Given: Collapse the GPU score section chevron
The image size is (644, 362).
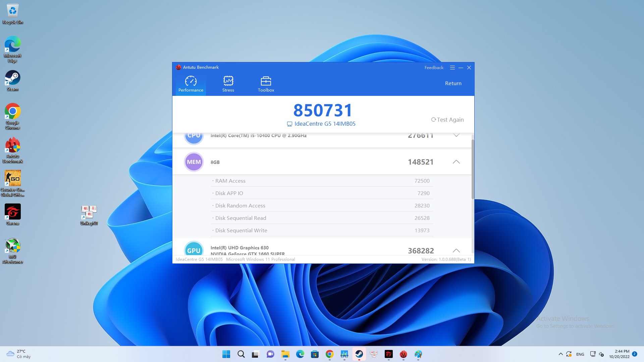Looking at the screenshot, I should (x=456, y=251).
